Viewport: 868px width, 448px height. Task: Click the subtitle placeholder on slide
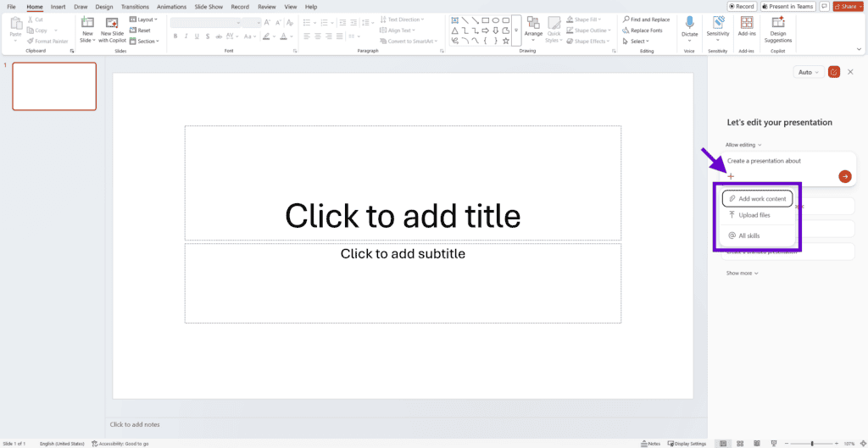403,283
